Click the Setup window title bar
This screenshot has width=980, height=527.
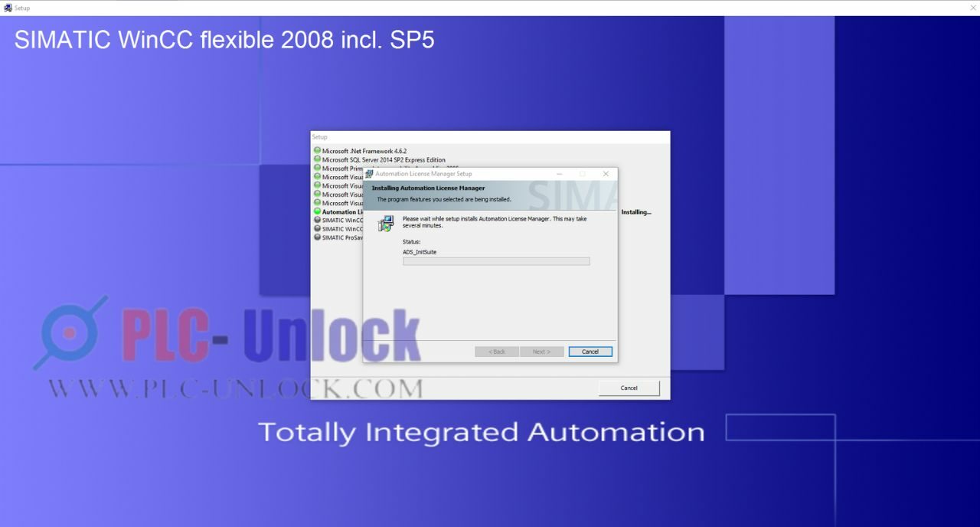(x=459, y=136)
